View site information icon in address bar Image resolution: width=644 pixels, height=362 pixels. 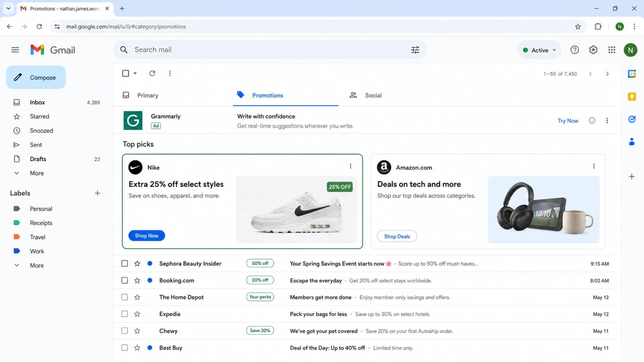click(57, 26)
